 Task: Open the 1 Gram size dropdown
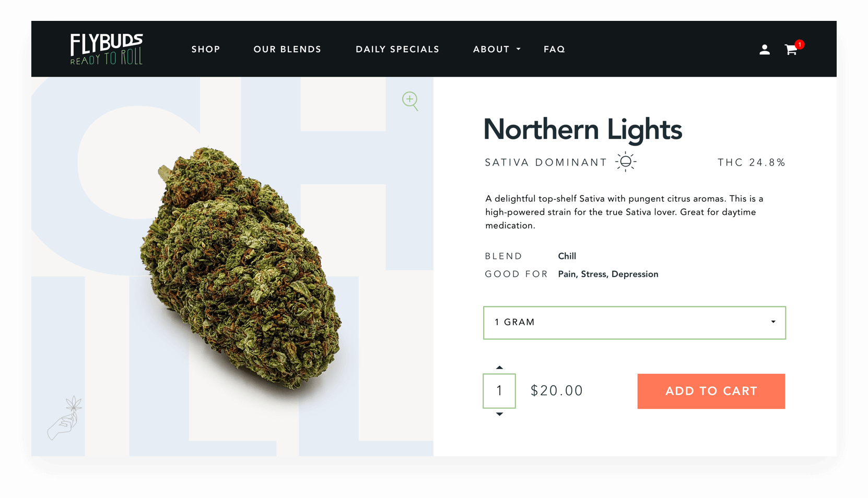click(635, 323)
